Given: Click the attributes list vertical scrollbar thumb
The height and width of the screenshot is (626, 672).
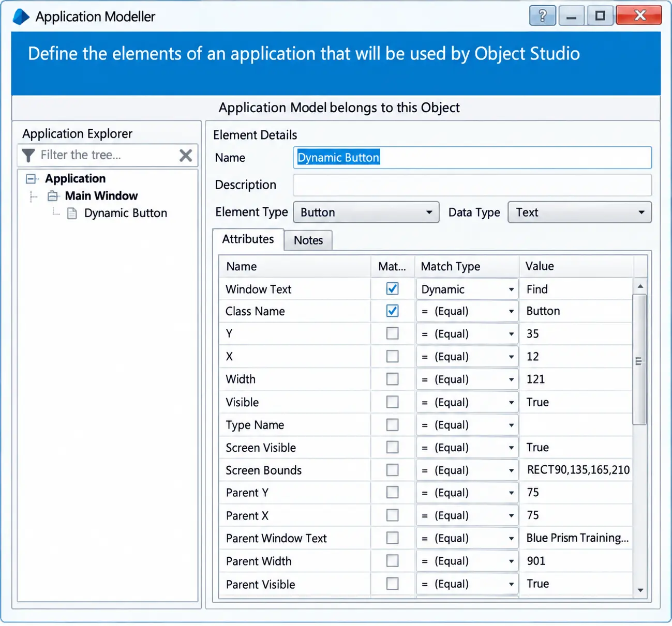Looking at the screenshot, I should (x=639, y=360).
